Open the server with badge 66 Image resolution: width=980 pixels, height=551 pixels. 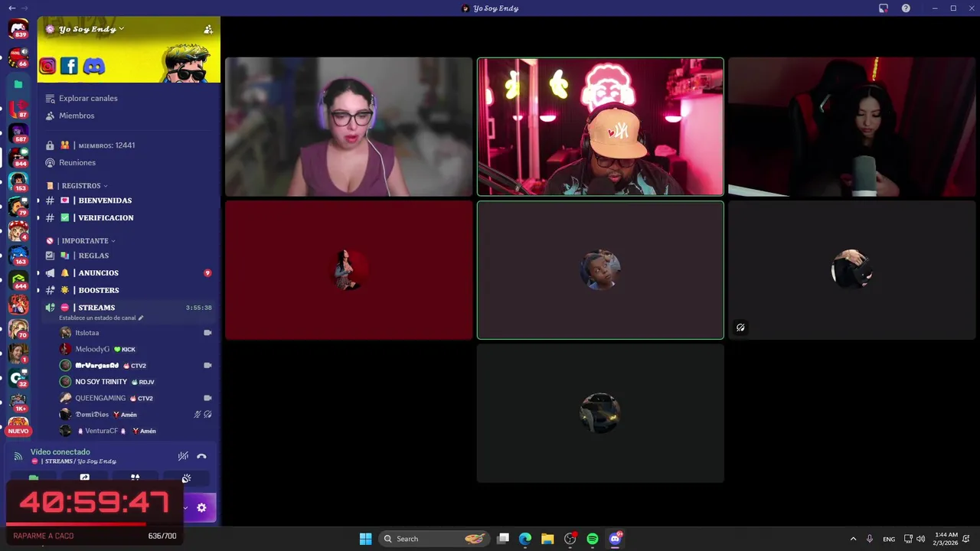[x=18, y=57]
